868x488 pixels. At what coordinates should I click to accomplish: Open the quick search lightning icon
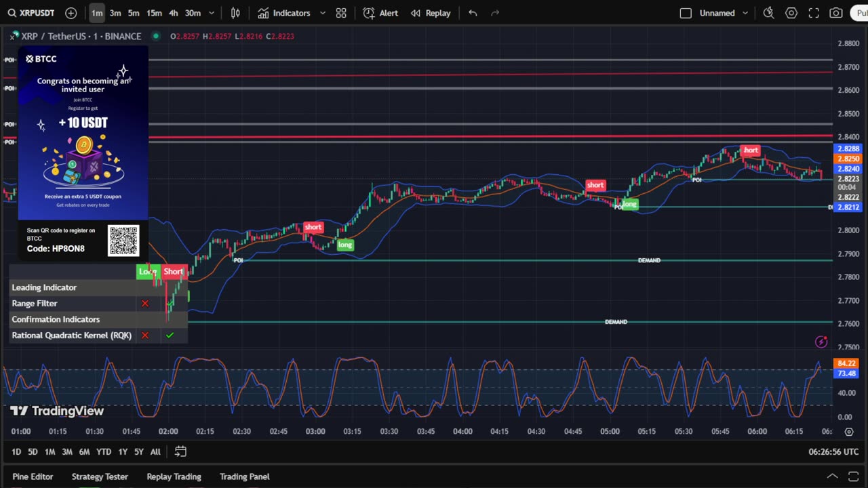768,13
